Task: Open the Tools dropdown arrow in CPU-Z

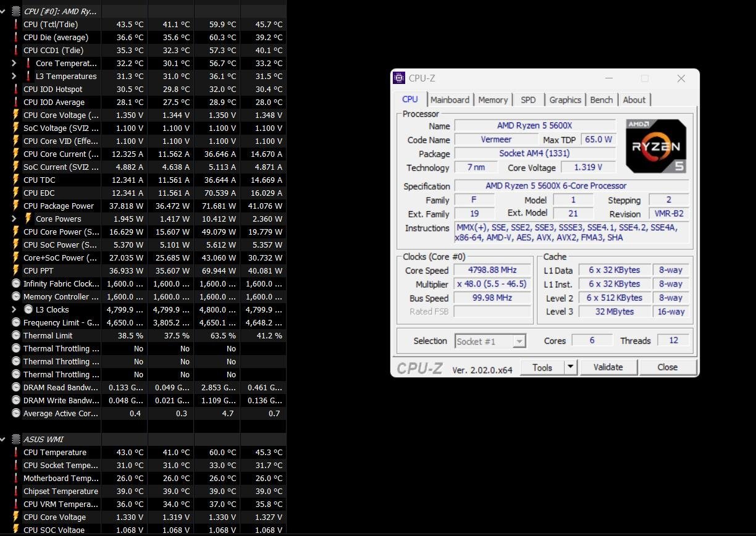Action: [571, 367]
